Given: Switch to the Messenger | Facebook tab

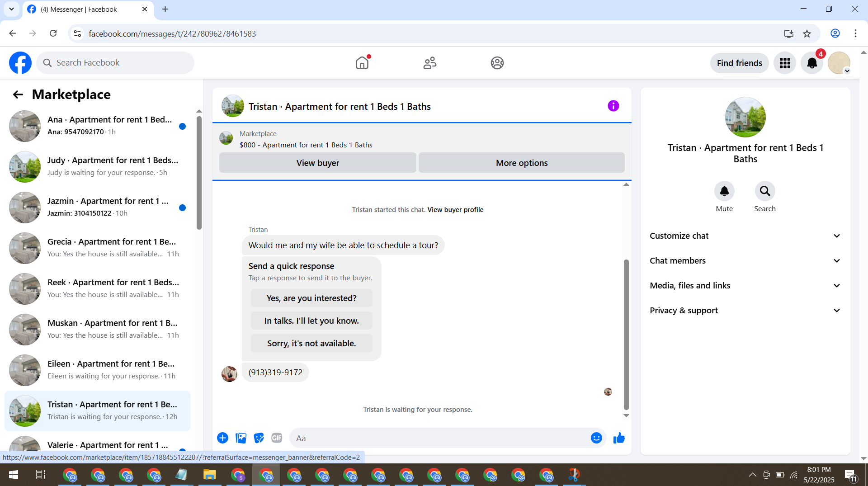Looking at the screenshot, I should coord(88,9).
